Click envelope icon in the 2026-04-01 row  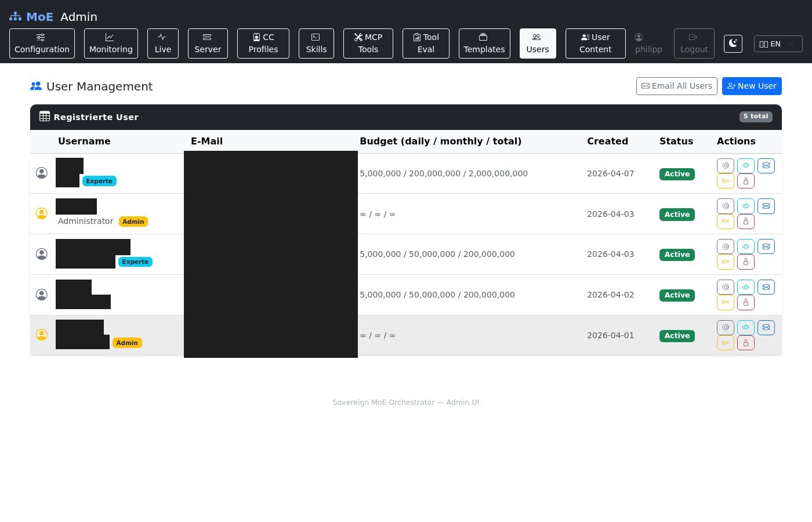click(x=766, y=328)
